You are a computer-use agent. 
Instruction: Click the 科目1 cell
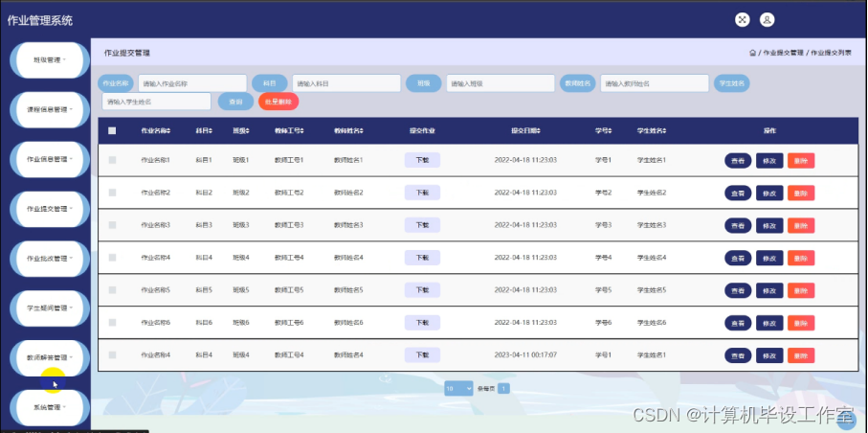pyautogui.click(x=204, y=160)
